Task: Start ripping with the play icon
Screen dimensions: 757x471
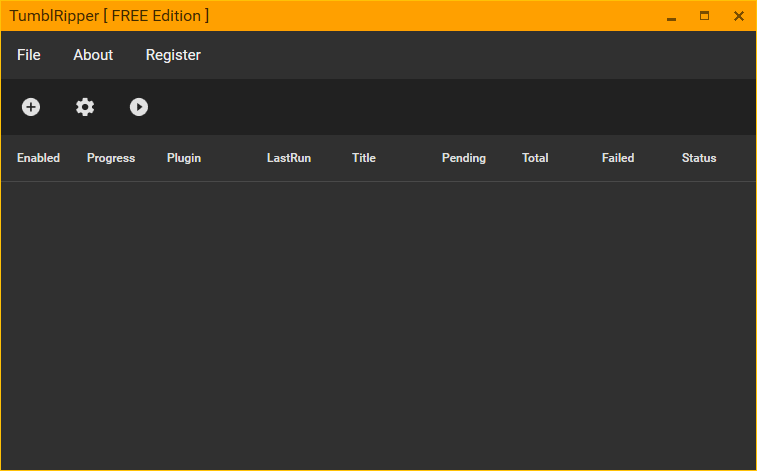Action: point(139,107)
